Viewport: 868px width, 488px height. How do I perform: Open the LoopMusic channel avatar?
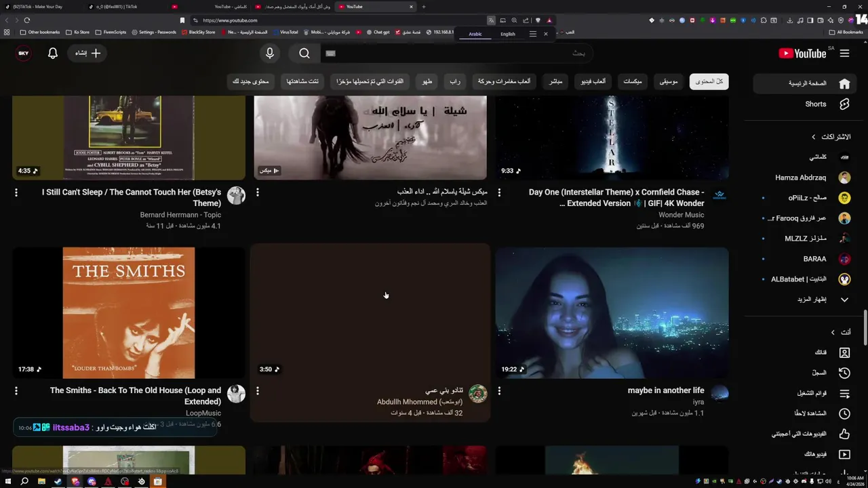pyautogui.click(x=236, y=394)
